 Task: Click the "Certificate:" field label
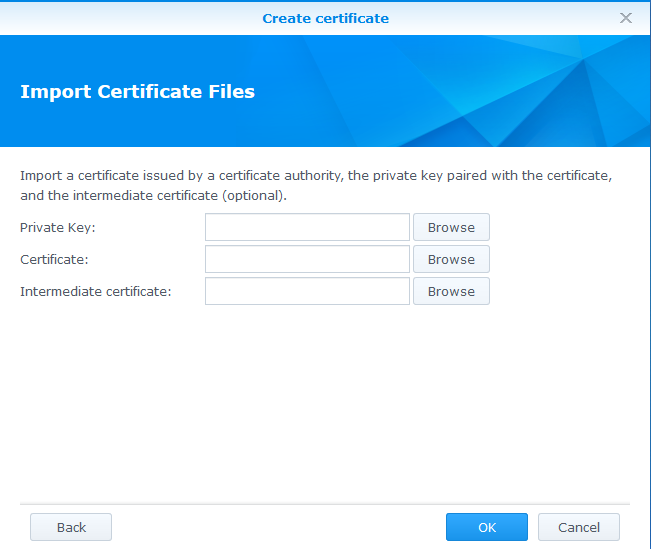(x=54, y=260)
